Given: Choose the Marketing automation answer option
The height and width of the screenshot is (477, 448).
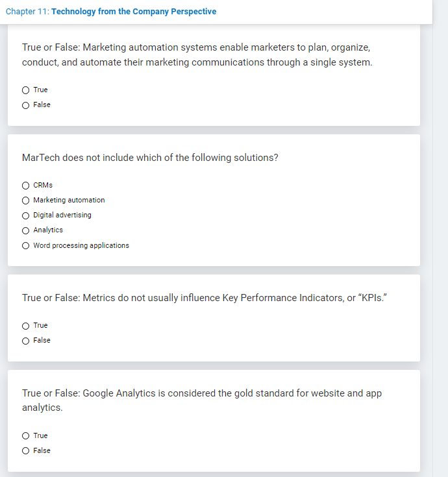Looking at the screenshot, I should click(x=26, y=201).
